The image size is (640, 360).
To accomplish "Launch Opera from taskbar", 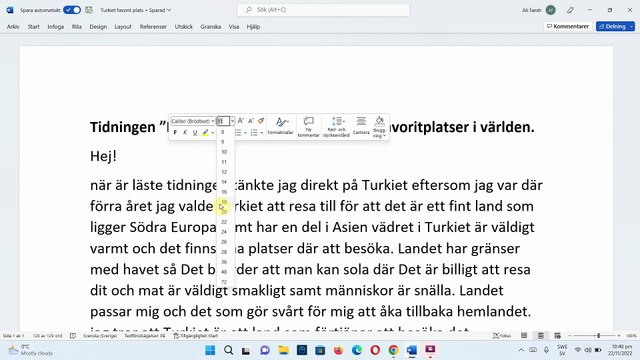I will pos(375,350).
